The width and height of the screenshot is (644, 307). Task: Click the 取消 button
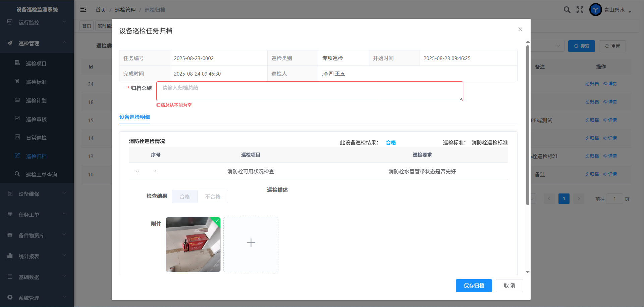509,286
